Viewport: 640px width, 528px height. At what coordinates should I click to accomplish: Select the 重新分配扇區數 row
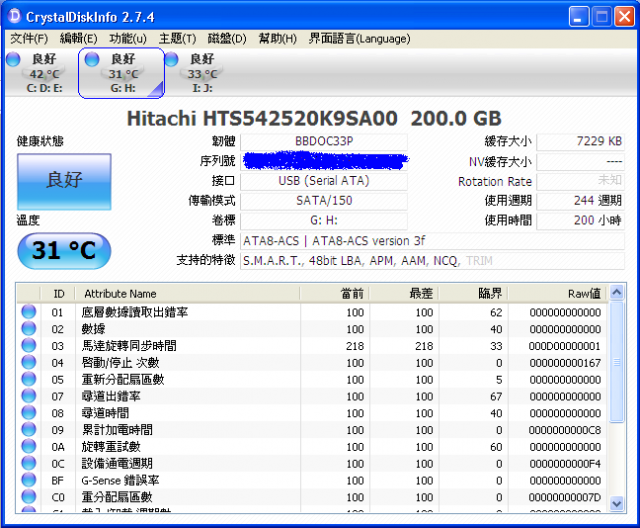(x=312, y=379)
